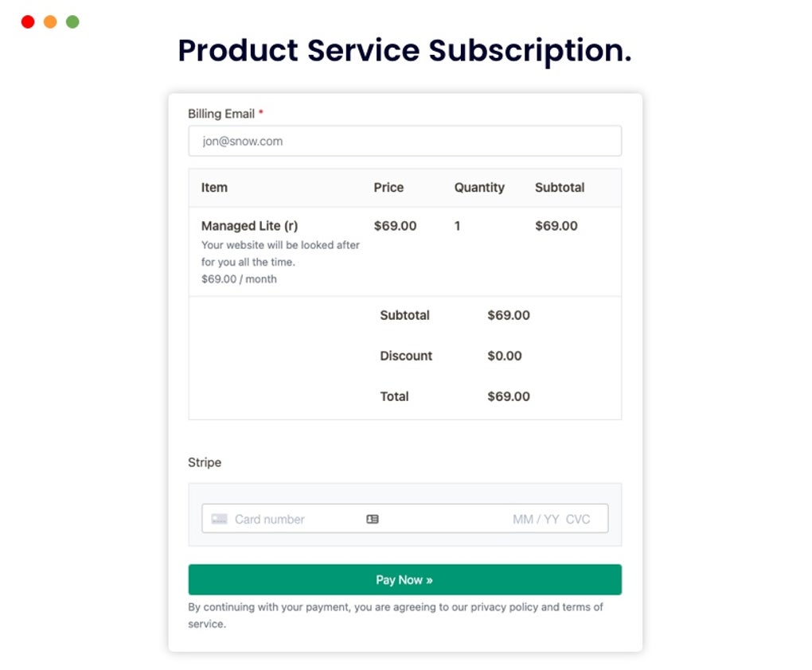Click the required asterisk beside Billing Email

[260, 111]
